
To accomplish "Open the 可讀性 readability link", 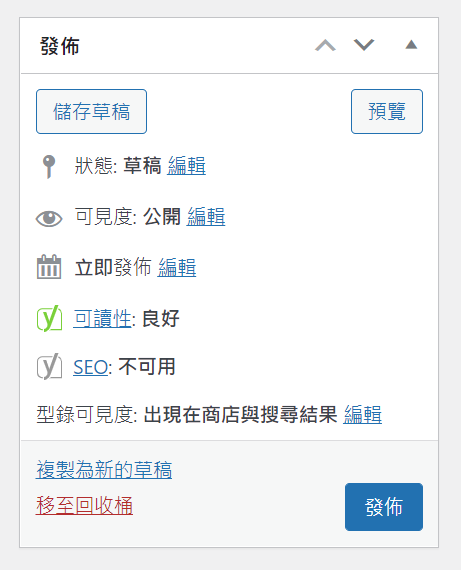I will [x=102, y=319].
